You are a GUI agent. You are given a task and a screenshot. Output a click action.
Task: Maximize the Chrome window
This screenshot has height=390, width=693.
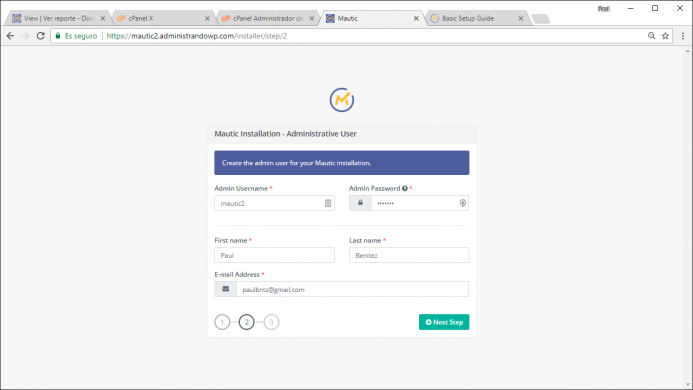click(655, 8)
